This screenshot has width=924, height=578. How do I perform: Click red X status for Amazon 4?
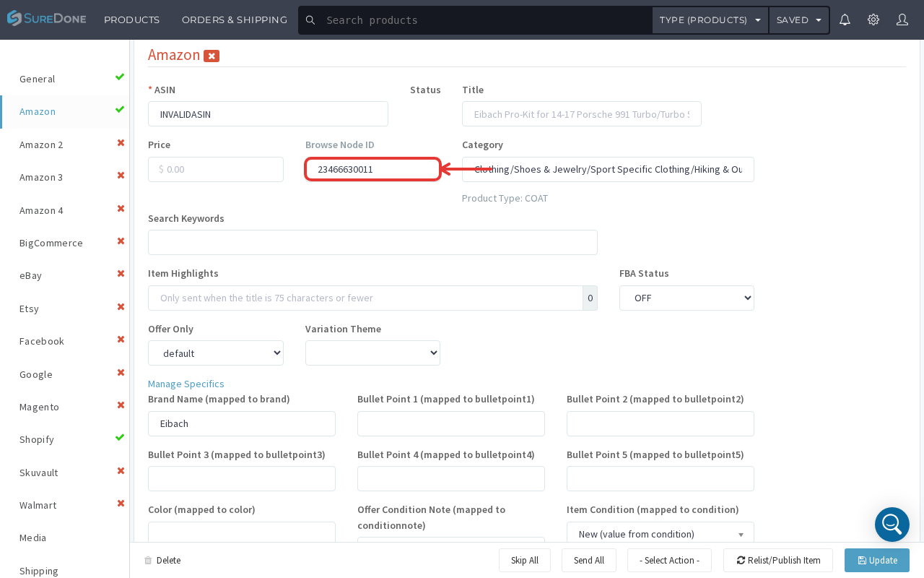pos(121,209)
